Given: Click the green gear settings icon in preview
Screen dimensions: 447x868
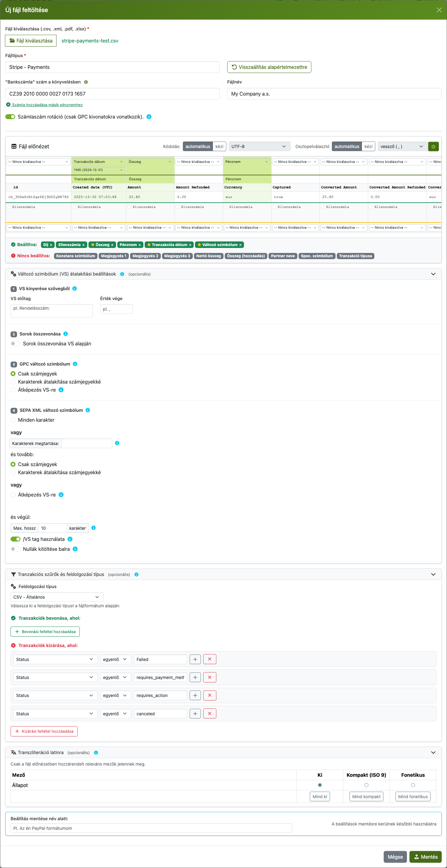Looking at the screenshot, I should click(433, 146).
